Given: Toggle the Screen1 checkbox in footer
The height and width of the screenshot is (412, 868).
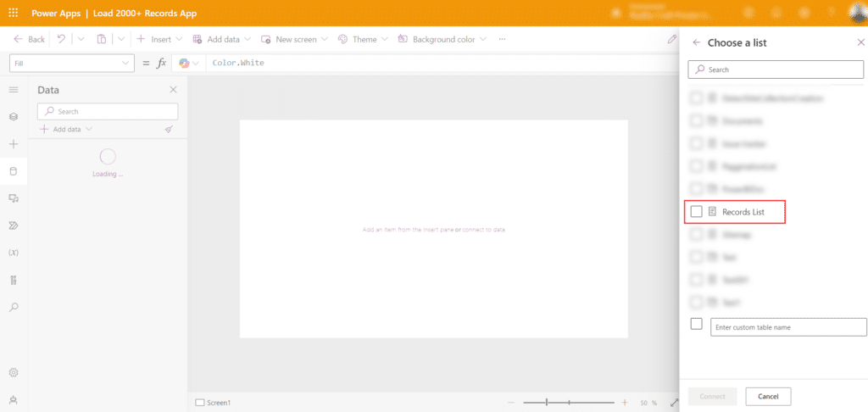Looking at the screenshot, I should [200, 403].
